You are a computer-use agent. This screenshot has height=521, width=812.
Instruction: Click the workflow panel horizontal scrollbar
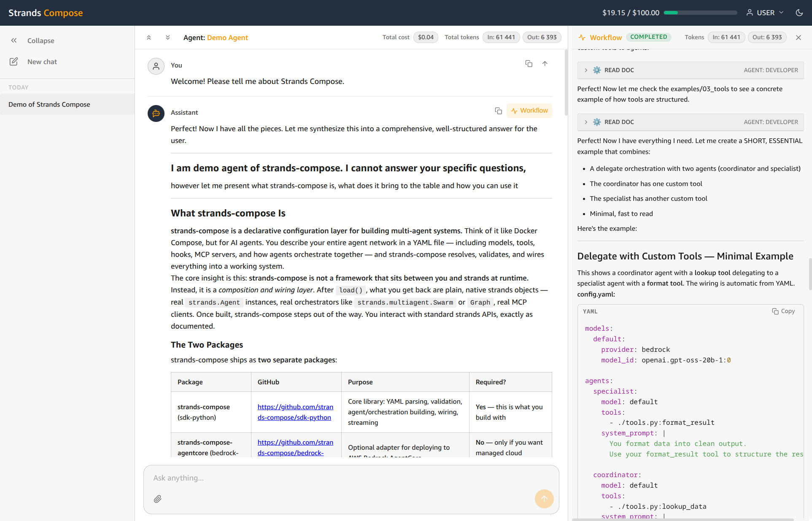683,519
